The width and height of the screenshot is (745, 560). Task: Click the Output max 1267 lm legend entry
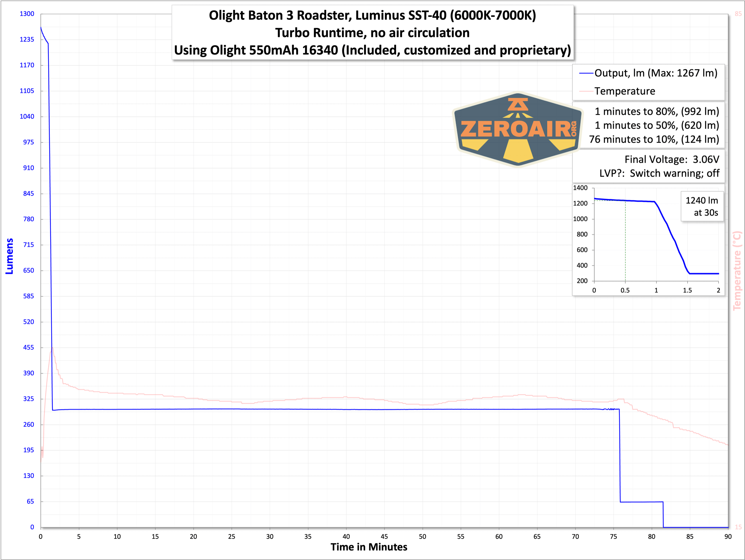(655, 73)
